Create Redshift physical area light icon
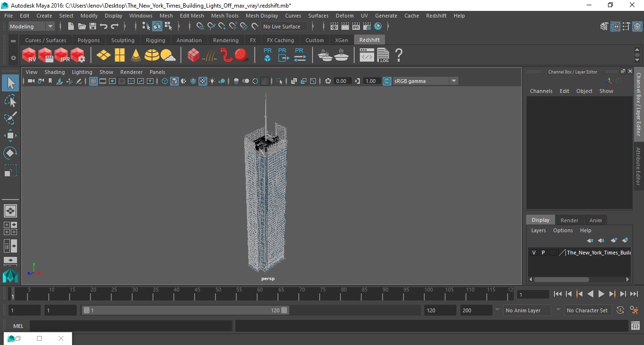Image resolution: width=644 pixels, height=345 pixels. click(103, 55)
